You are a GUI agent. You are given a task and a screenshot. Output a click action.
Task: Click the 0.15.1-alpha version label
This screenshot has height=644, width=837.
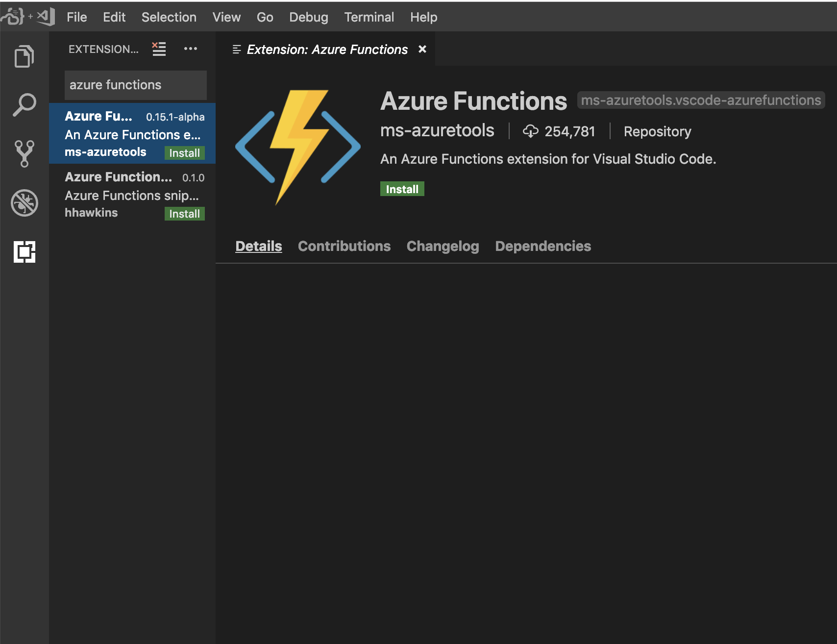click(175, 117)
